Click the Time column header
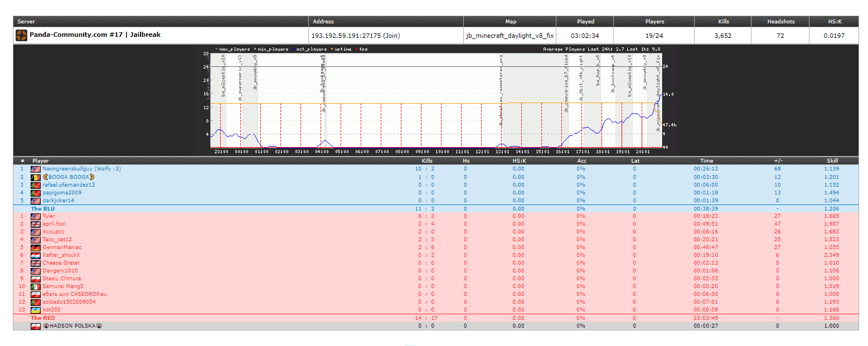The image size is (868, 346). (706, 160)
